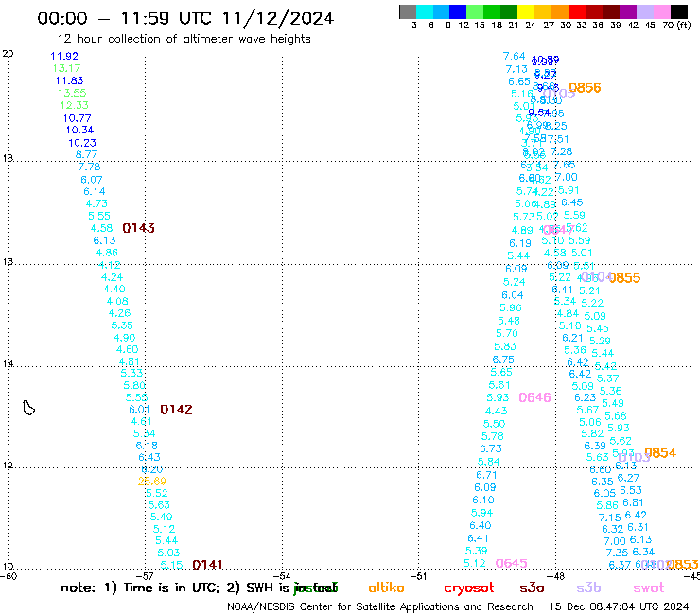Click the green 12.33 wave height value
The height and width of the screenshot is (615, 700).
pyautogui.click(x=75, y=105)
